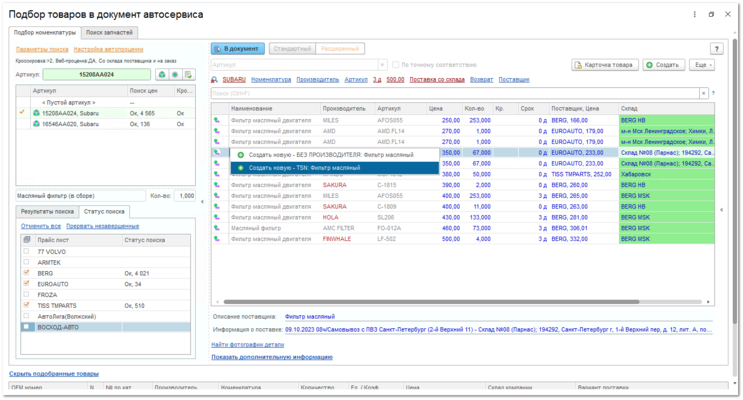
Task: Uncheck the BERG price list checkbox
Action: [27, 273]
